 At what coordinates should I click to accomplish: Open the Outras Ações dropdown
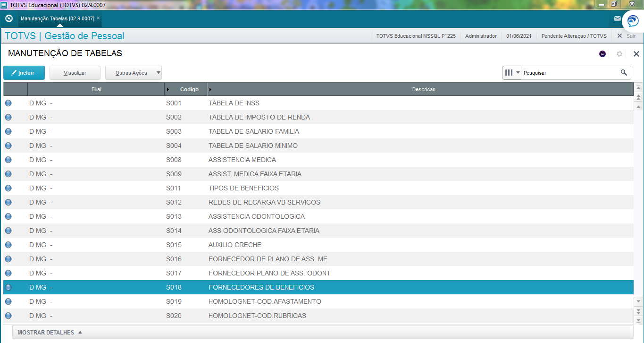134,73
